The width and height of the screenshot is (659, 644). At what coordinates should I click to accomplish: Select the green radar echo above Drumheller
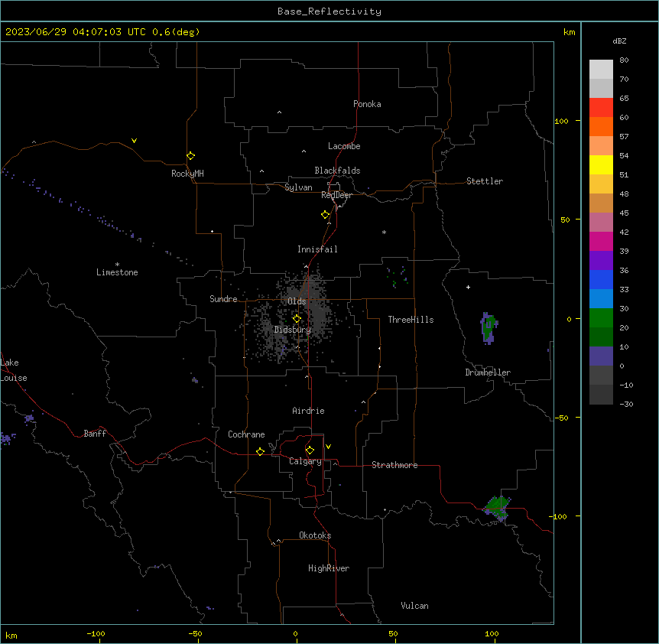pos(489,328)
